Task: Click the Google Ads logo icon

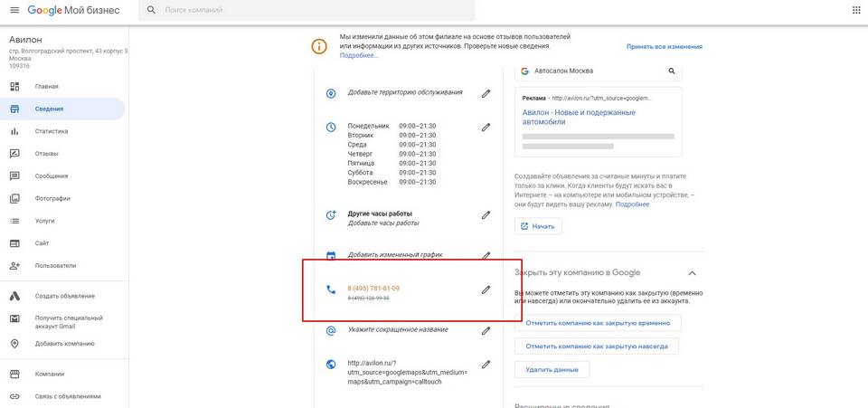Action: [15, 296]
